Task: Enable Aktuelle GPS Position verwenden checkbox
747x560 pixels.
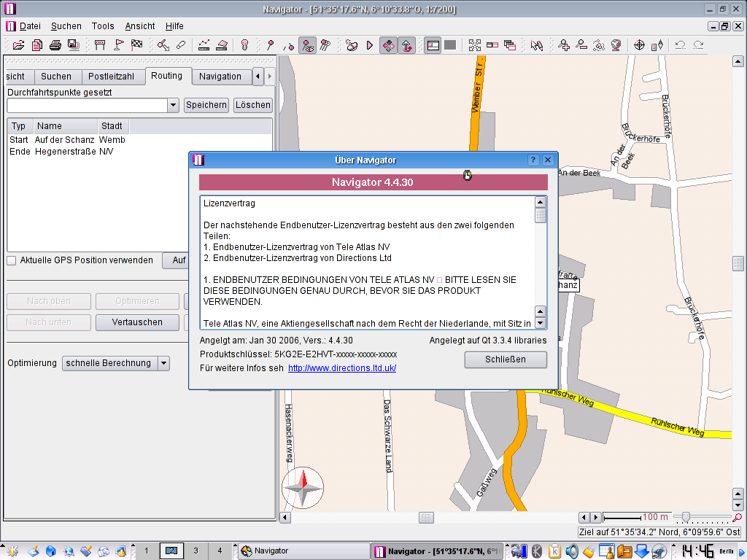Action: (12, 260)
